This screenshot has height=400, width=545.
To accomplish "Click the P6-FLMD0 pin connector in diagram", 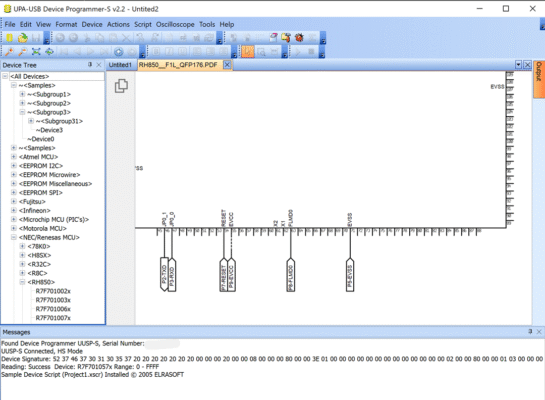I will 291,275.
